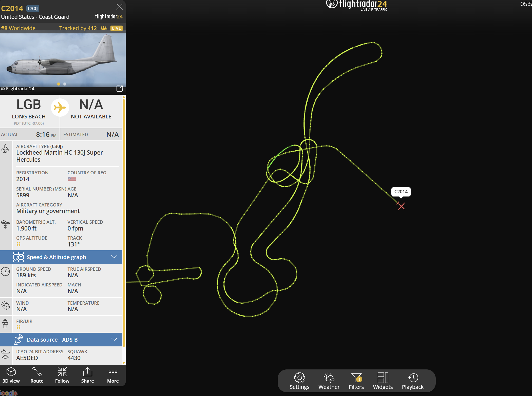Open Filters panel
This screenshot has height=396, width=532.
coord(356,381)
